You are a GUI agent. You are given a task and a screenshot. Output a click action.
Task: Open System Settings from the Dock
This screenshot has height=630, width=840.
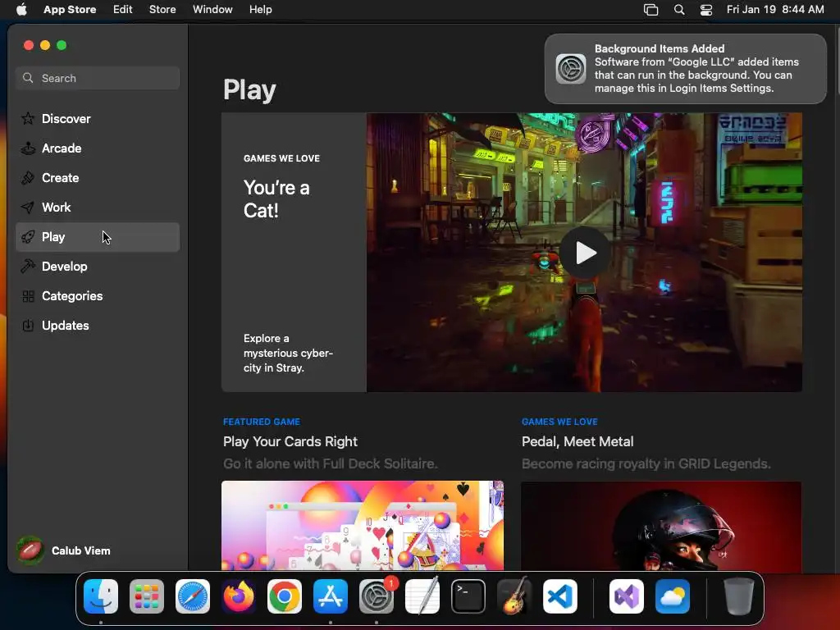click(x=376, y=596)
